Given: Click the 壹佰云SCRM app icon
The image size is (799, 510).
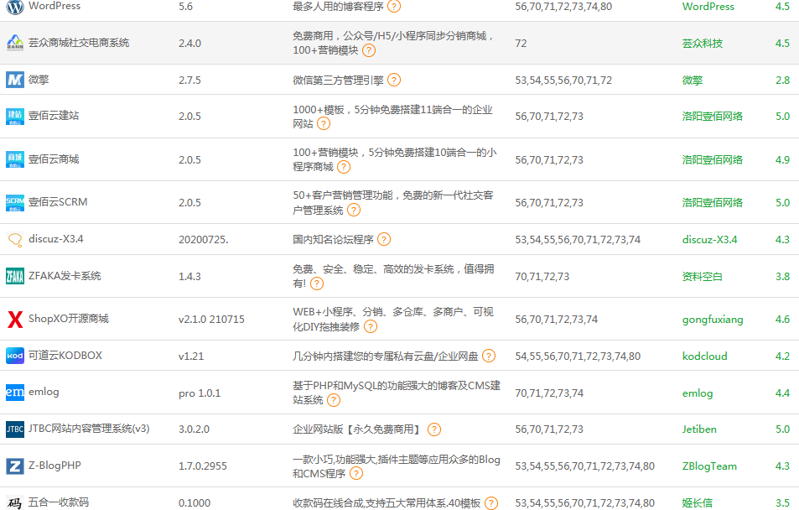Looking at the screenshot, I should [x=15, y=202].
